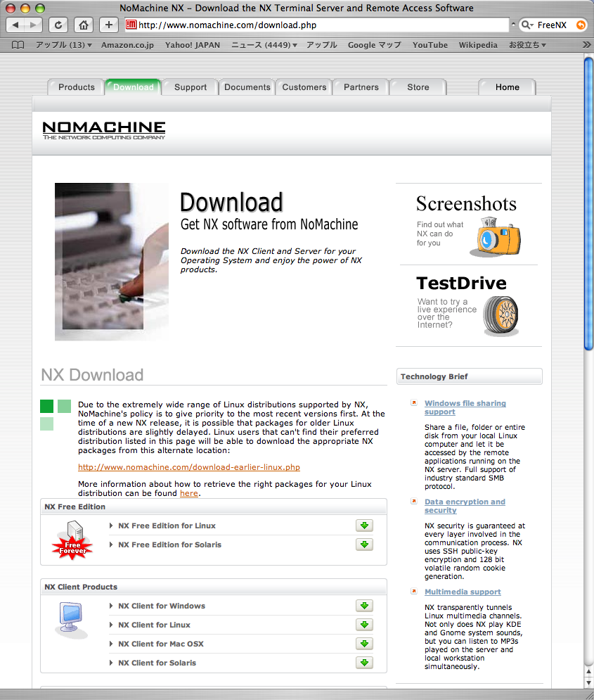Expand NX Free Edition for Linux triangle

click(111, 526)
